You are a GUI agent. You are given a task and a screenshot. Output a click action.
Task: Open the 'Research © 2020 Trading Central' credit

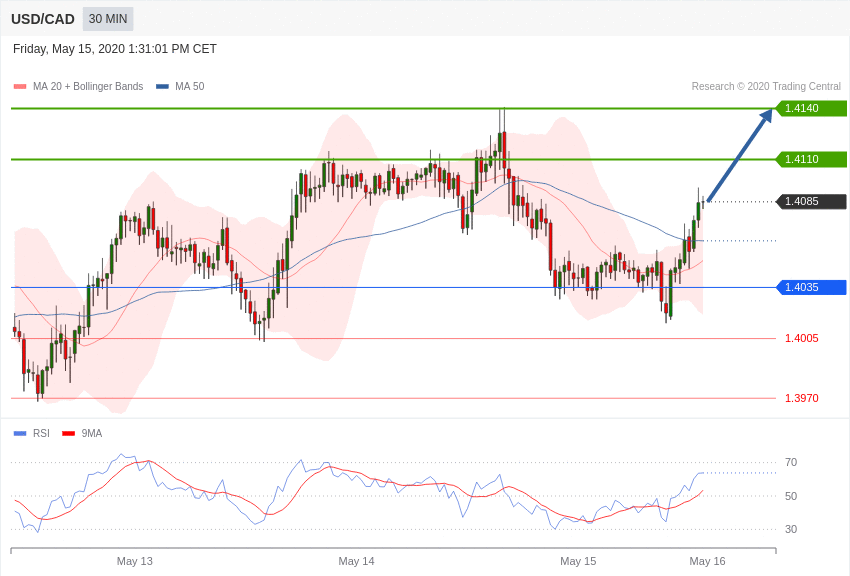click(x=766, y=86)
